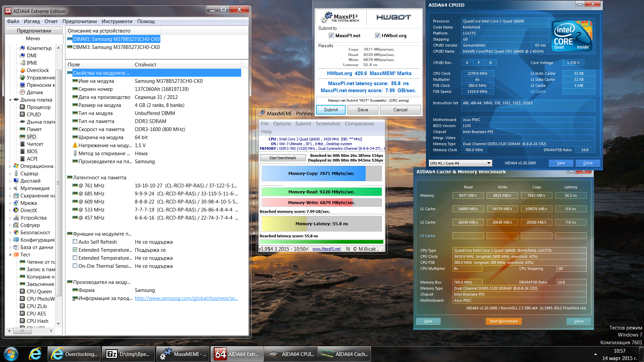
Task: Select the SPD memory icon
Action: (22, 137)
